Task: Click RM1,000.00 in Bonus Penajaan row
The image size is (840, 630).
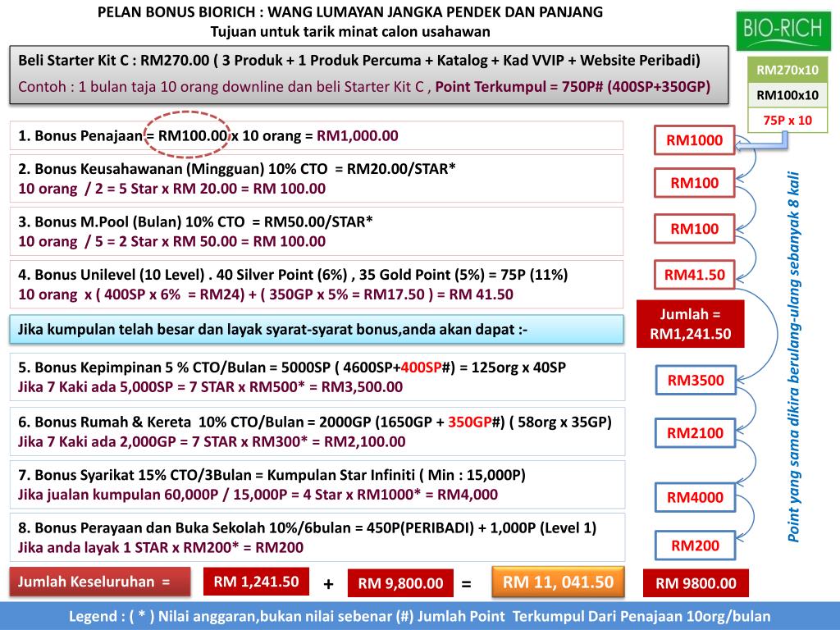Action: pos(358,135)
